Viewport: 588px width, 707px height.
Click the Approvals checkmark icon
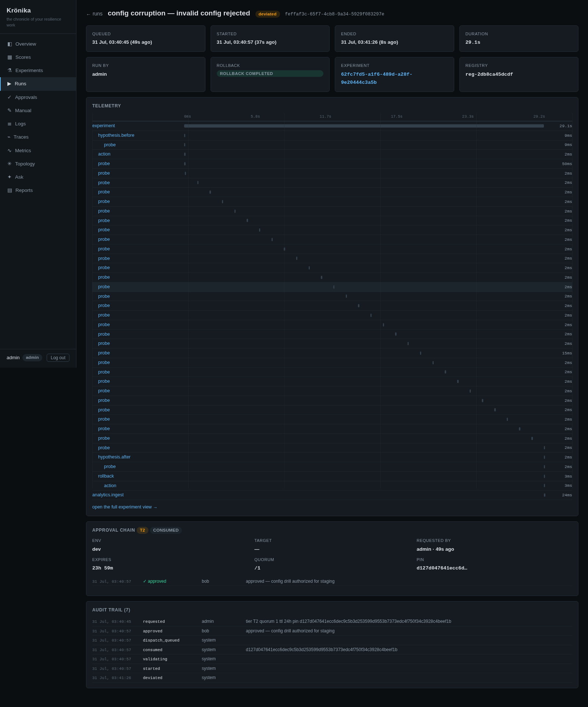pos(10,97)
